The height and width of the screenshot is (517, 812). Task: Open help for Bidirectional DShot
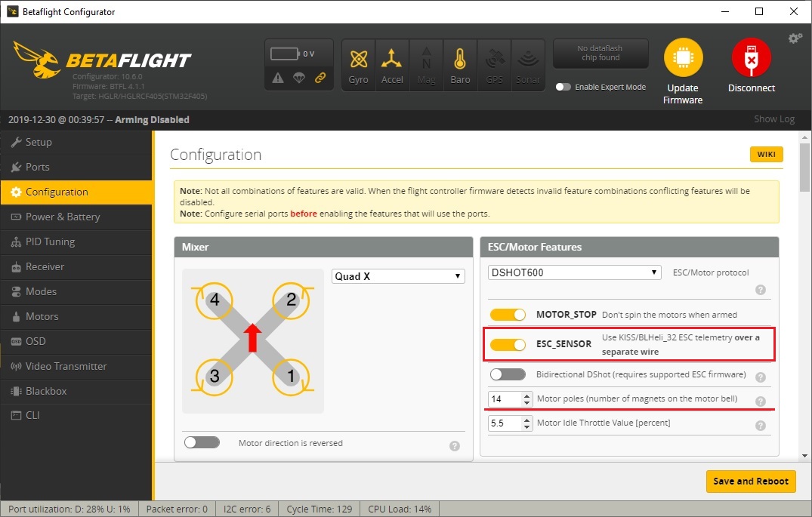coord(760,377)
